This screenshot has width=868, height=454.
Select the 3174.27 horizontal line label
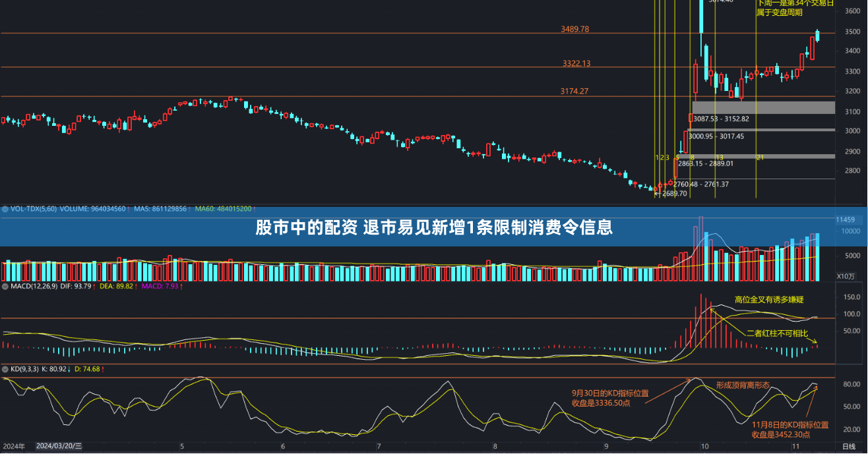point(574,92)
